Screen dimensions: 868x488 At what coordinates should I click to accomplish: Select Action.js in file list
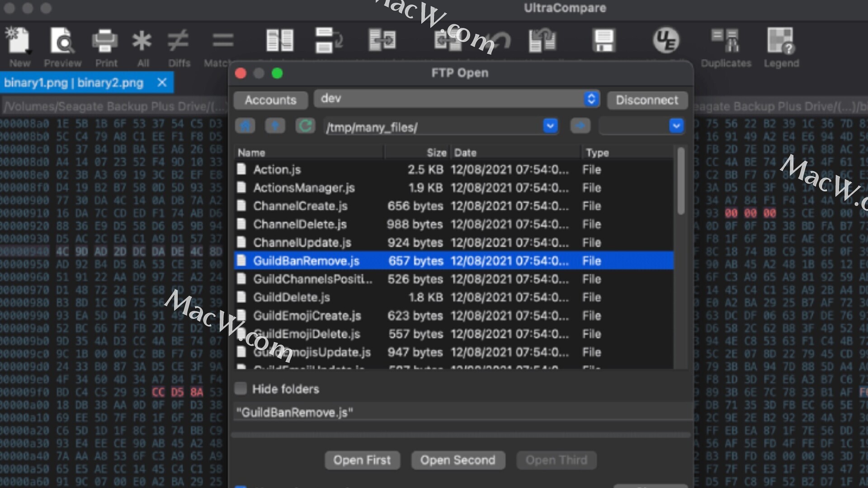point(453,169)
